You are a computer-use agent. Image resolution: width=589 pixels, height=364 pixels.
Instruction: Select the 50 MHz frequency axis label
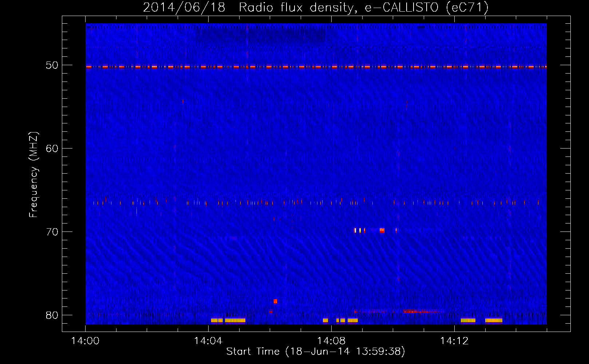[x=52, y=66]
